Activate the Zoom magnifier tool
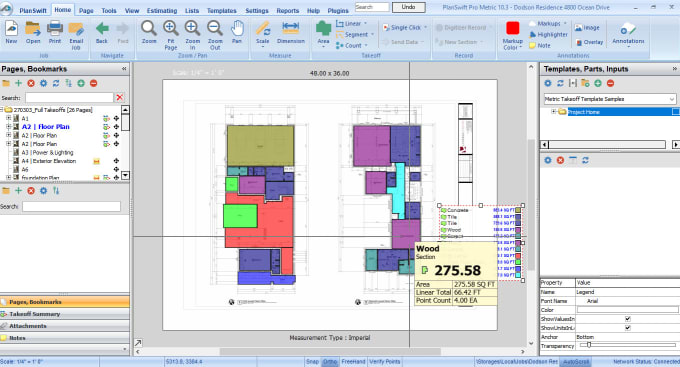Viewport: 680px width, 367px height. tap(149, 33)
